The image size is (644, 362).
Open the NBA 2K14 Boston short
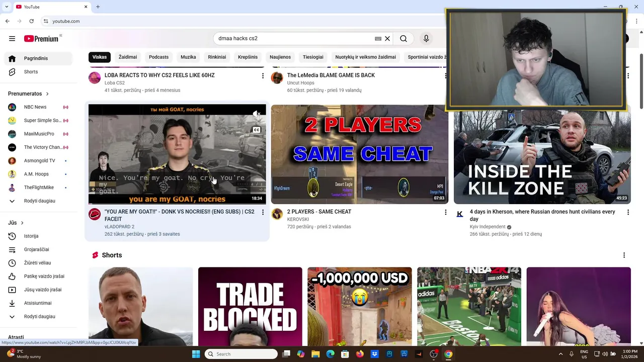(469, 306)
